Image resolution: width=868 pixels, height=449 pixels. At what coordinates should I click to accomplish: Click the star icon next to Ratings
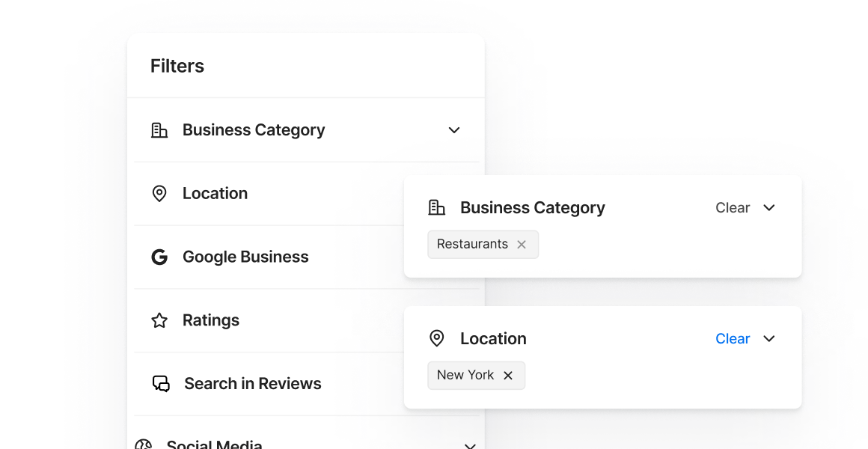[159, 320]
